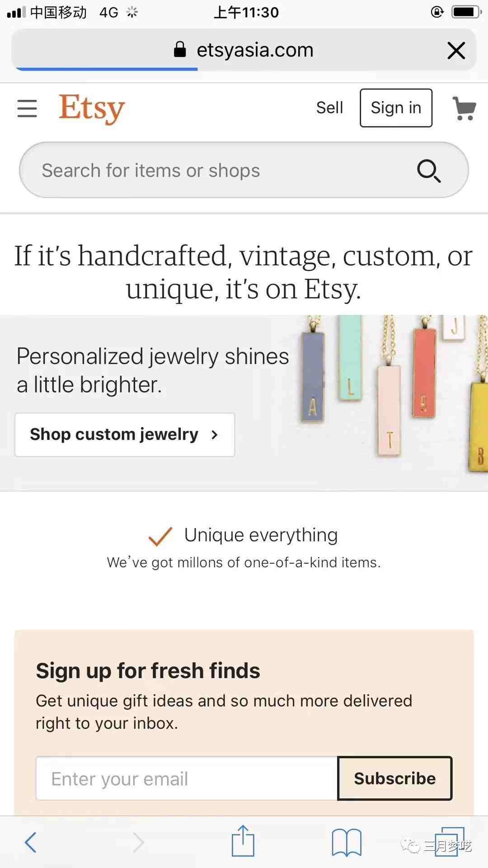488x868 pixels.
Task: Tap the etsyasia.com address bar
Action: click(255, 50)
